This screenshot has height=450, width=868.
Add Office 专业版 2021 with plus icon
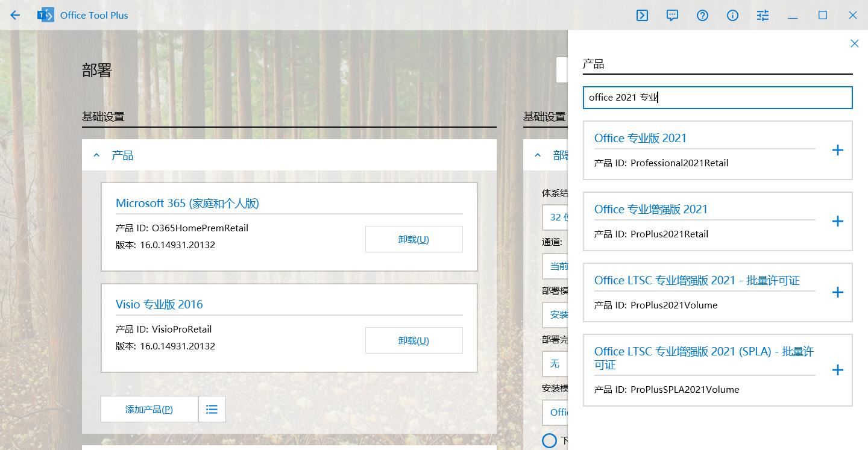(837, 151)
